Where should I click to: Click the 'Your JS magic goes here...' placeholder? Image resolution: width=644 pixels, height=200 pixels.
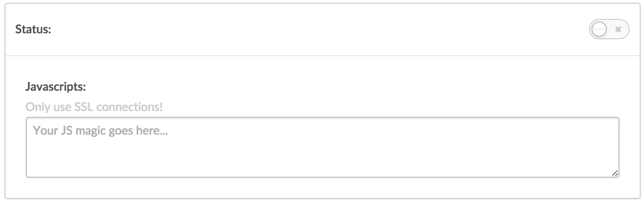click(x=101, y=131)
